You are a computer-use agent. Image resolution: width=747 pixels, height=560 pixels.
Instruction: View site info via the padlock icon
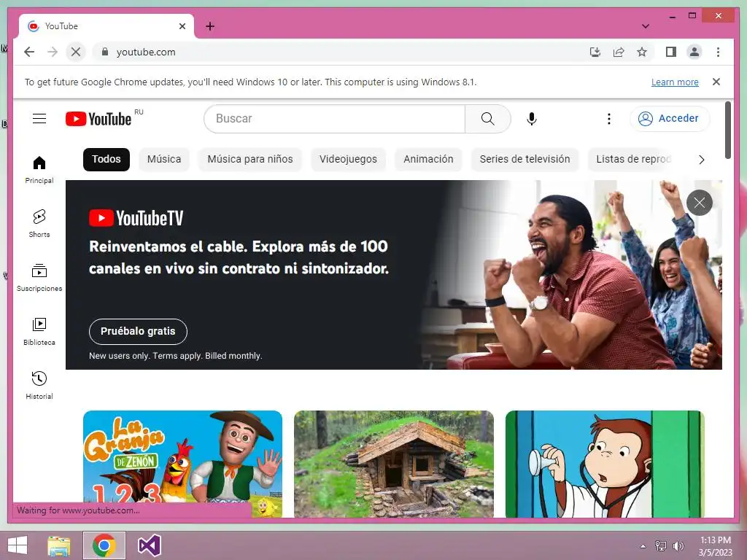click(x=105, y=52)
